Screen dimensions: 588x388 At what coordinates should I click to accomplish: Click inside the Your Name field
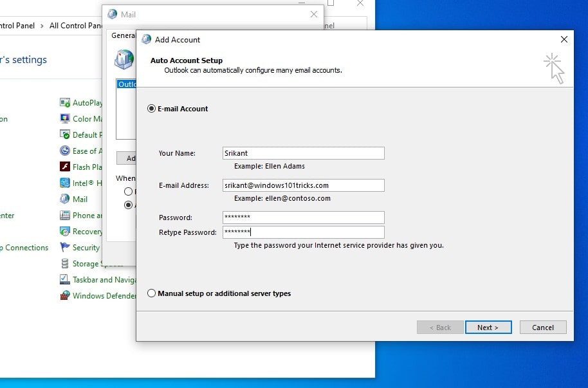coord(302,152)
